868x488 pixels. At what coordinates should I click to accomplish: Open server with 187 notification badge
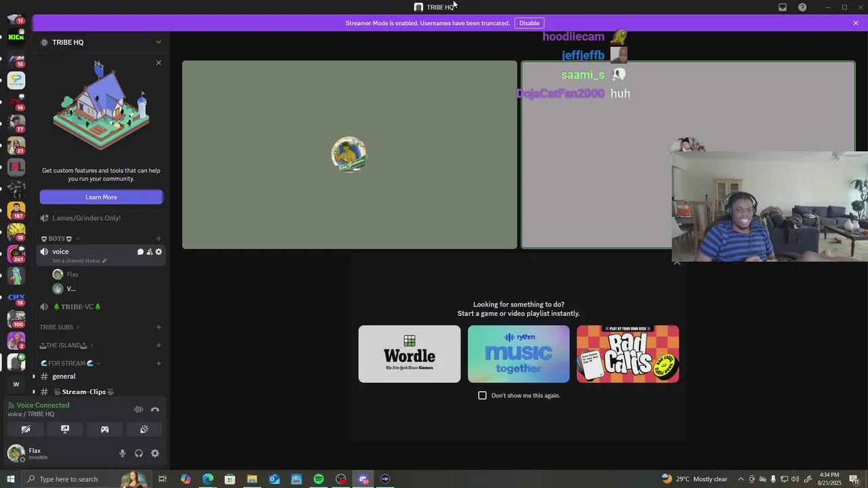coord(16,210)
